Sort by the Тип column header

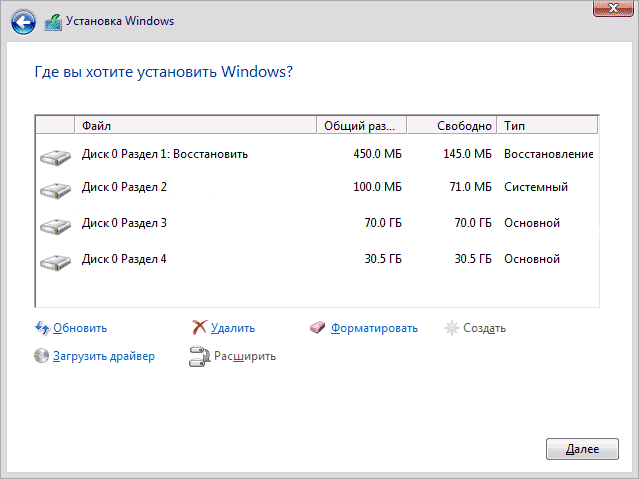click(547, 126)
